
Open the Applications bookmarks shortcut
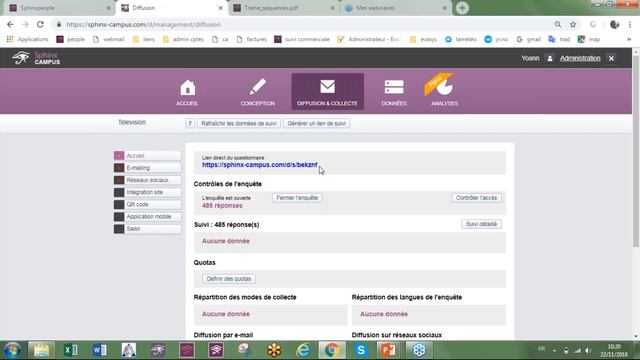pos(27,39)
